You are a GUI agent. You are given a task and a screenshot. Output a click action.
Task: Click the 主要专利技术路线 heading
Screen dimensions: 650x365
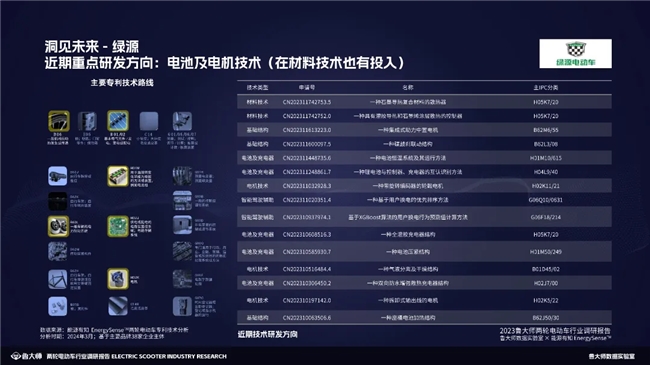122,83
